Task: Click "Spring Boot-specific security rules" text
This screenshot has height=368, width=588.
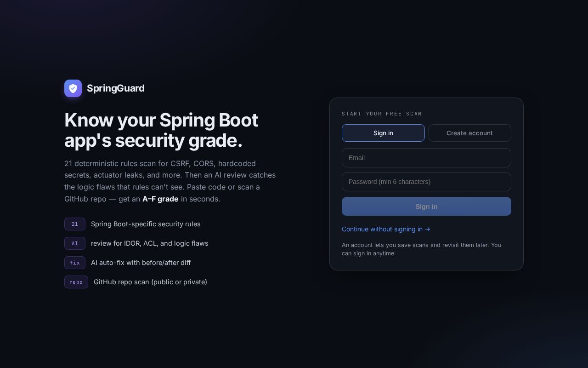Action: pyautogui.click(x=146, y=224)
